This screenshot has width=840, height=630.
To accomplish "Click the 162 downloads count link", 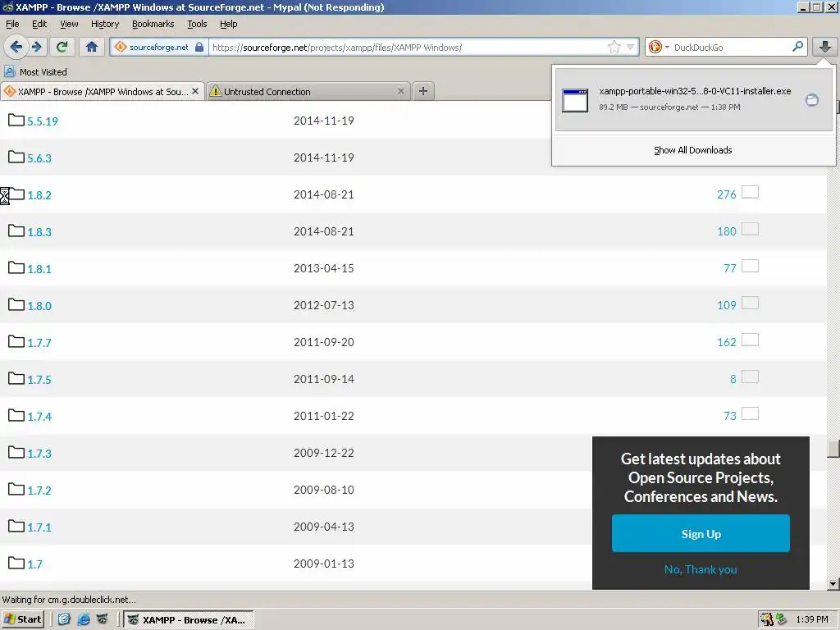I will point(727,342).
